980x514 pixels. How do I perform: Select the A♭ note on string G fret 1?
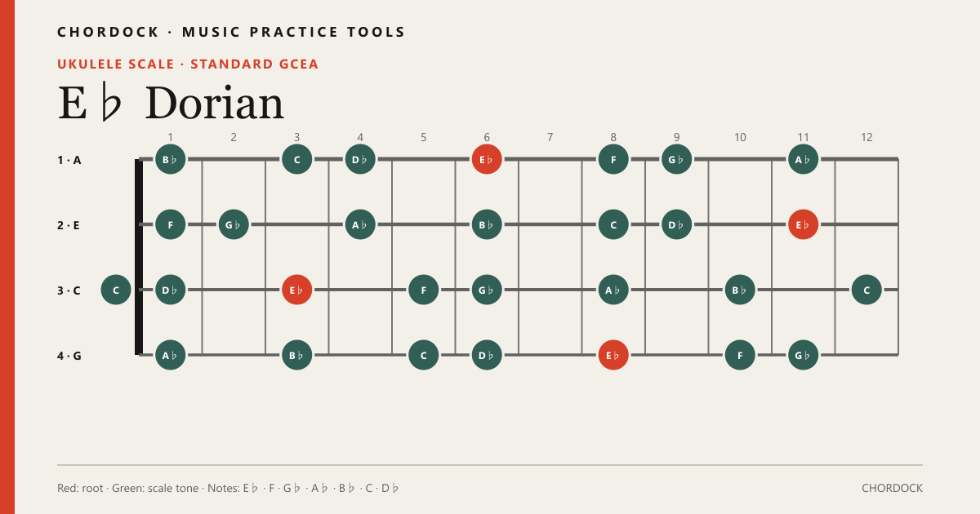[x=171, y=355]
